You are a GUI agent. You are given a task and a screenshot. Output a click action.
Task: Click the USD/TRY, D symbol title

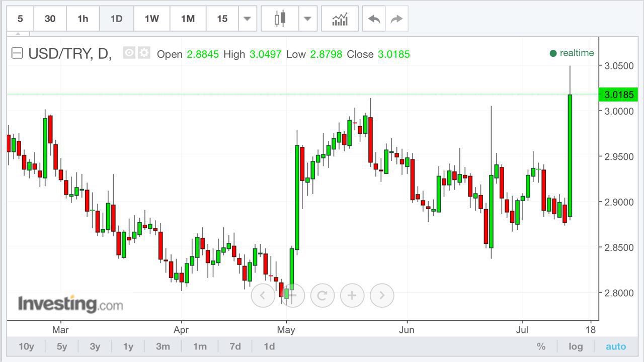(70, 53)
